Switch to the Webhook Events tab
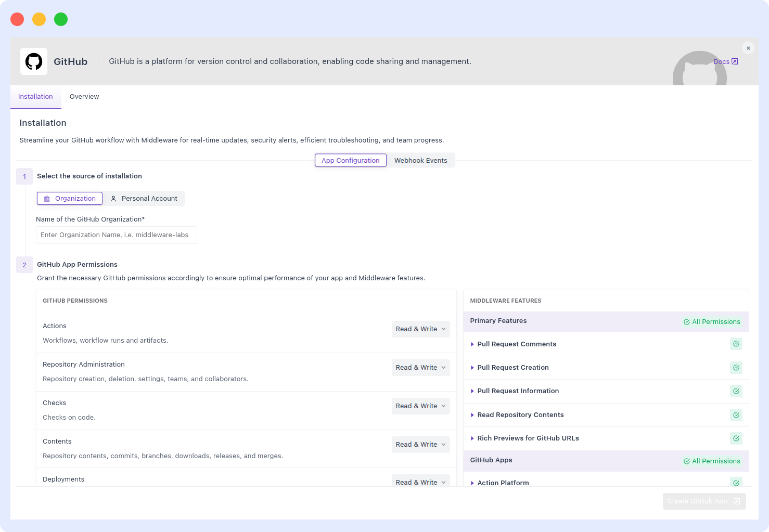 click(420, 160)
